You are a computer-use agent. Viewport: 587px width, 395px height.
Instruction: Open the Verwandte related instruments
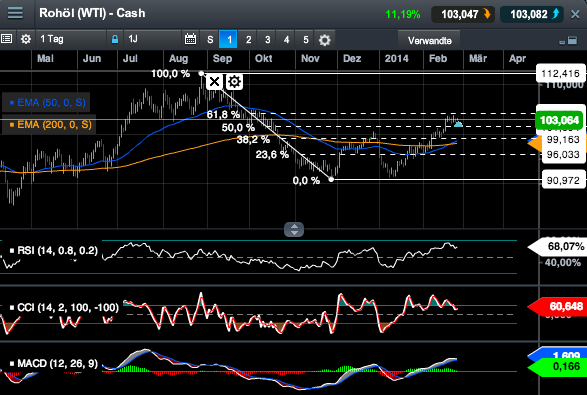[429, 40]
